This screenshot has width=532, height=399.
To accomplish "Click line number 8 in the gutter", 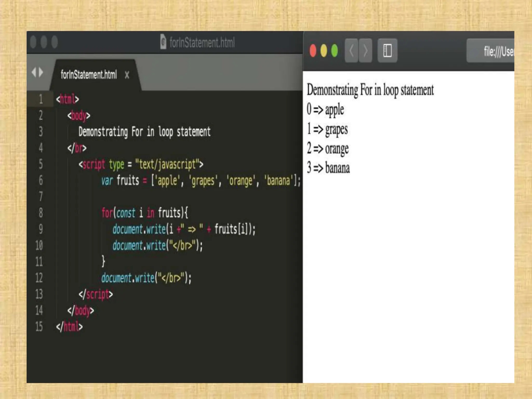I will point(41,213).
